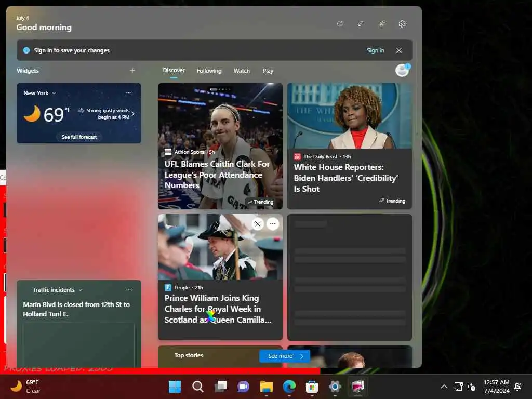Click the moon weather icon in widget
The image size is (532, 399).
pos(32,114)
